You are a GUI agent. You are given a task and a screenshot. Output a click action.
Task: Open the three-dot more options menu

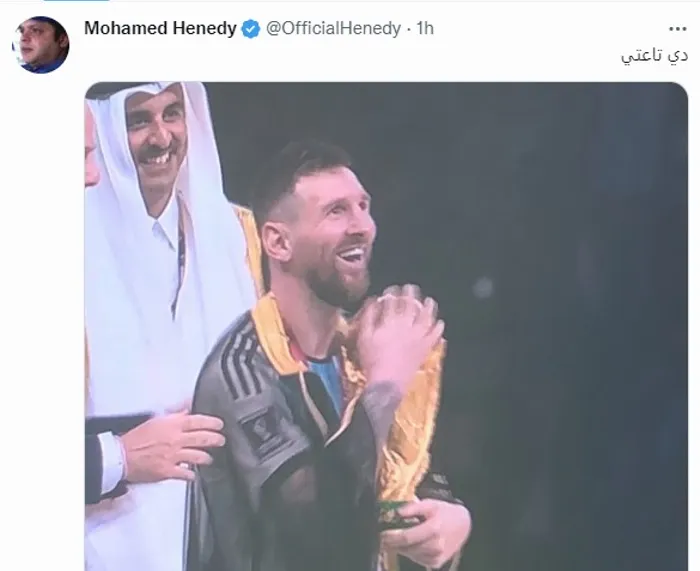tap(677, 29)
